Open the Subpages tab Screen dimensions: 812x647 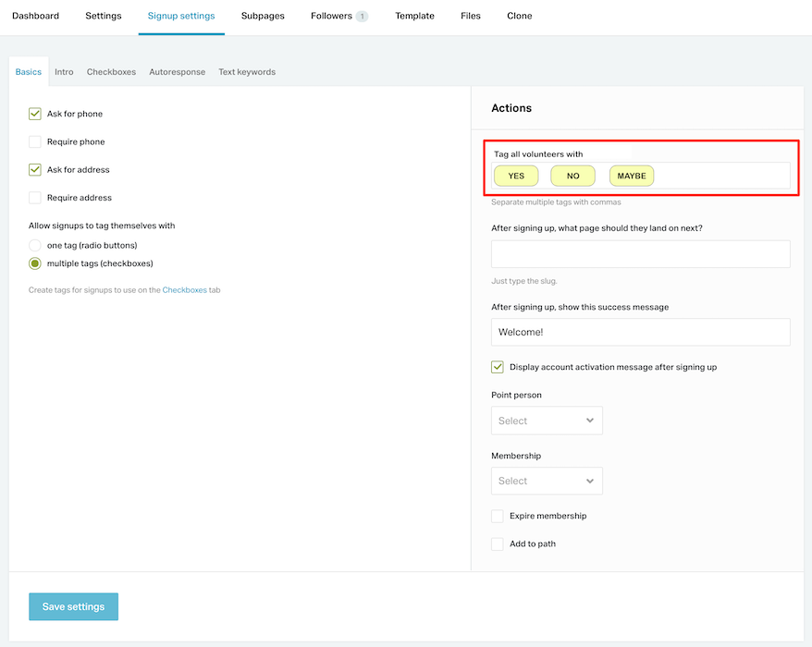(x=263, y=16)
